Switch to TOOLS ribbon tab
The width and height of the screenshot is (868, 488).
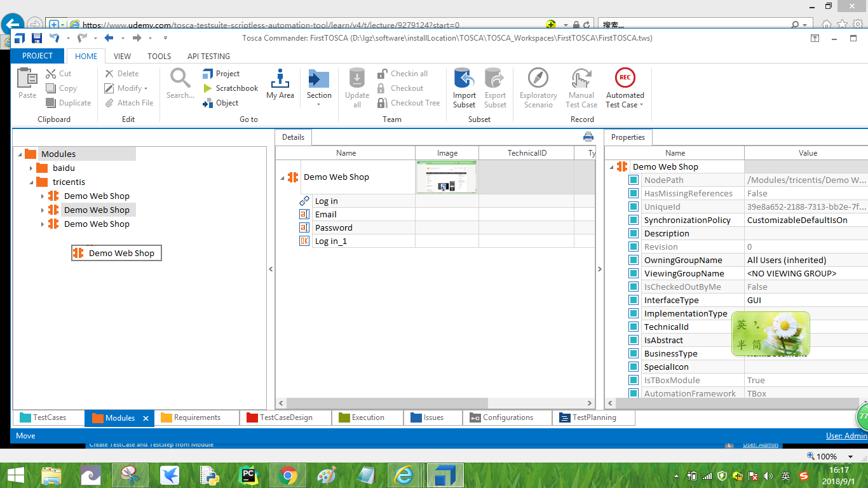point(159,56)
